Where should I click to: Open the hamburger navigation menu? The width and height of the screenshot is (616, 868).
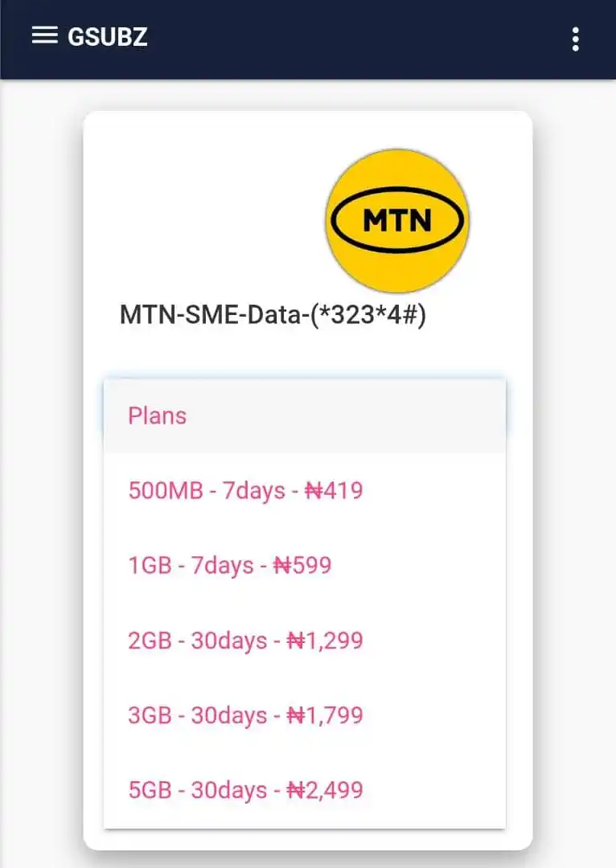coord(44,35)
